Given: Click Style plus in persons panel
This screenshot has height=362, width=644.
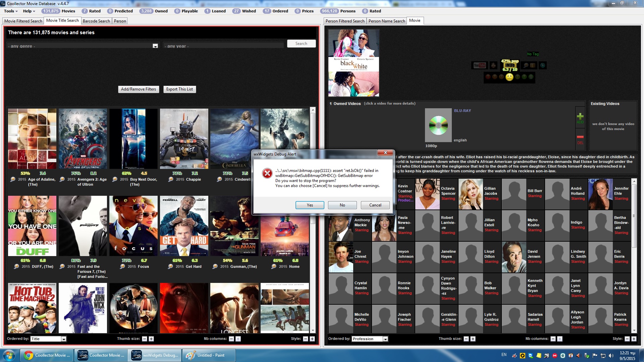Looking at the screenshot, I should tap(634, 339).
